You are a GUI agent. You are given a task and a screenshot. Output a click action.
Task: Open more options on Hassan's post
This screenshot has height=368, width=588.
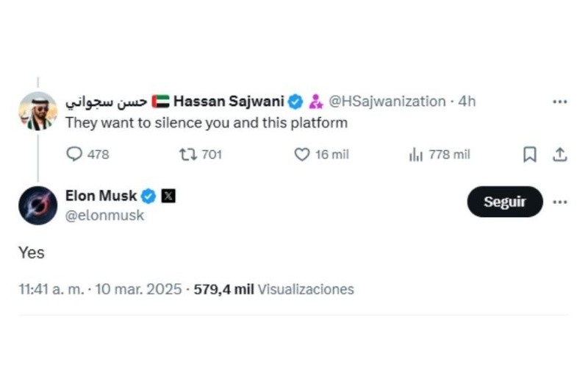point(559,102)
